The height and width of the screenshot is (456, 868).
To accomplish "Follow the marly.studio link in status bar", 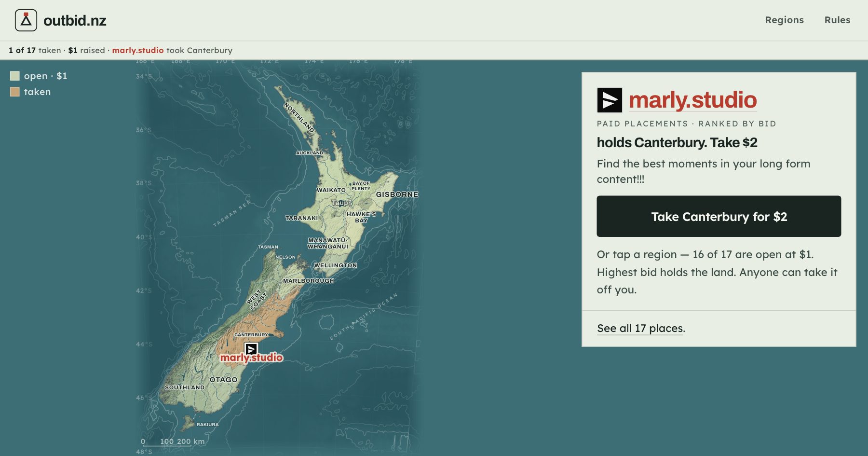I will tap(138, 50).
